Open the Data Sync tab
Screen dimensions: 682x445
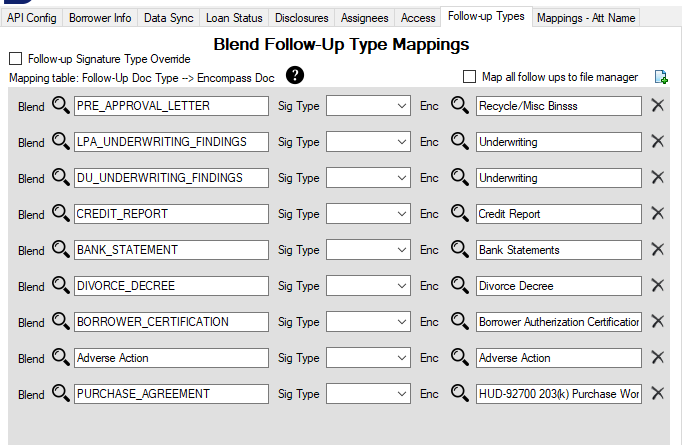coord(169,18)
